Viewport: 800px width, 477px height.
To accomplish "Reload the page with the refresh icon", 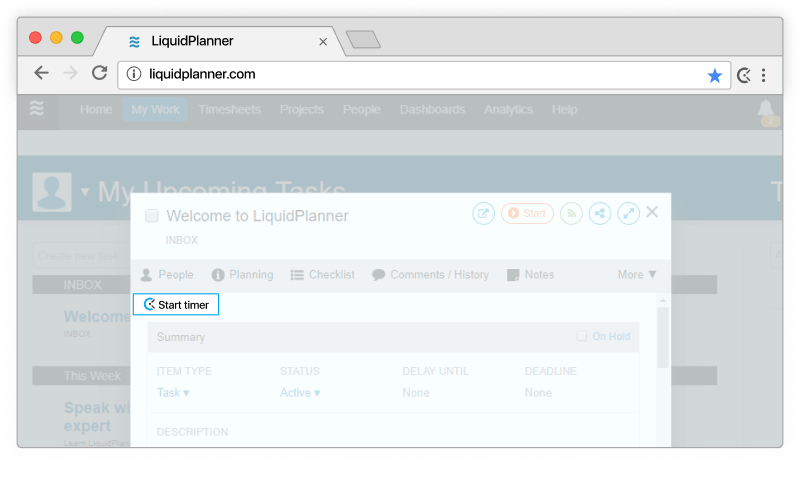I will pyautogui.click(x=99, y=73).
